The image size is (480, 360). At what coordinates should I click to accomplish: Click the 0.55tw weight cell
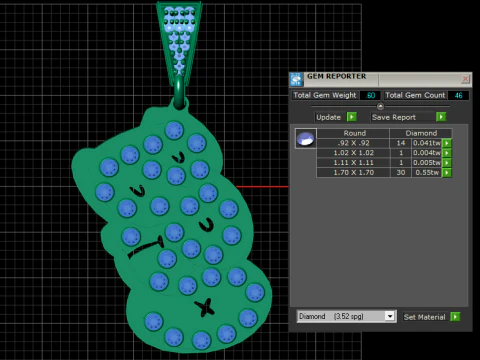(427, 172)
